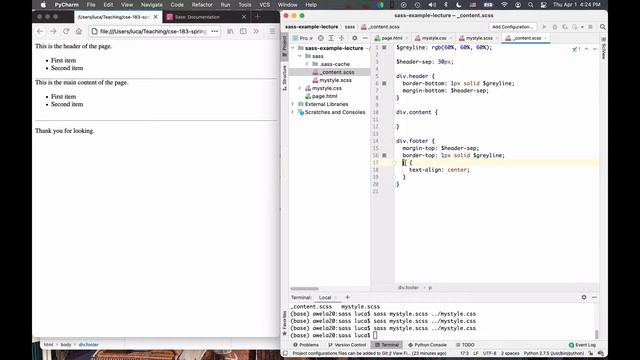Open the Project view dropdown

(x=302, y=38)
